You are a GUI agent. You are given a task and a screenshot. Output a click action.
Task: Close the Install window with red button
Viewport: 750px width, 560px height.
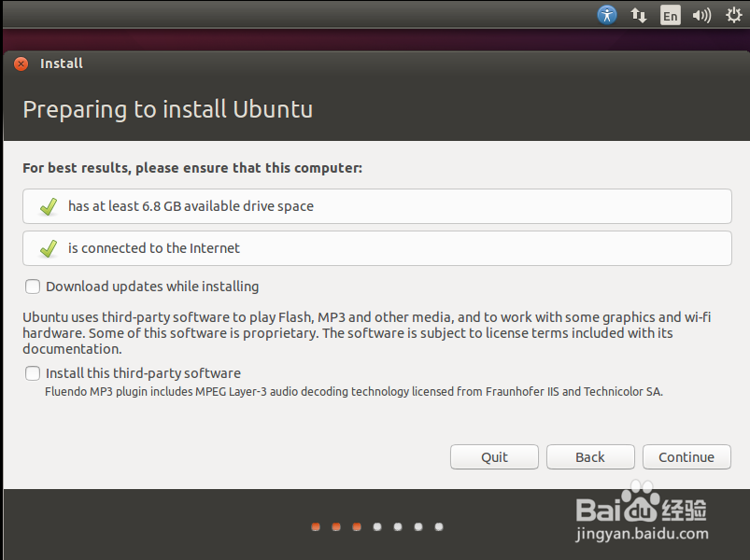[x=21, y=63]
